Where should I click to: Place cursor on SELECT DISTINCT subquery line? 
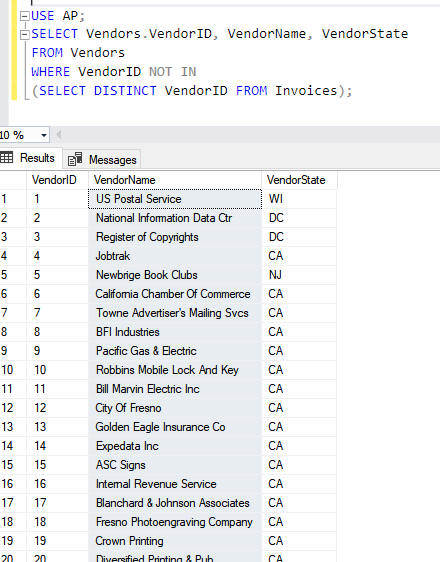[x=192, y=91]
